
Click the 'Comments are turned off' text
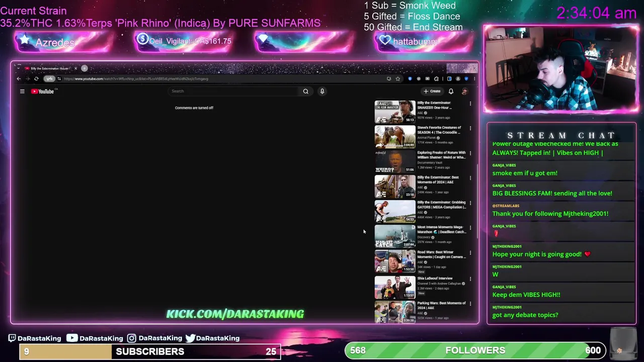[194, 108]
